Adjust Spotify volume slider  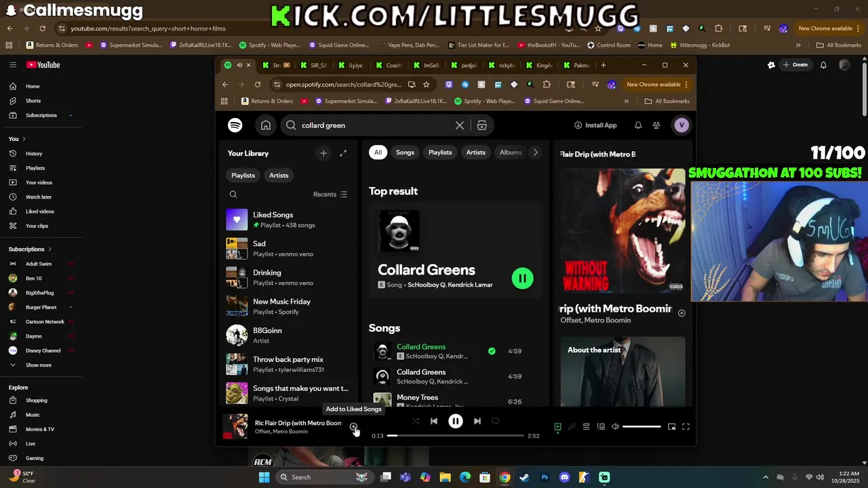click(642, 426)
